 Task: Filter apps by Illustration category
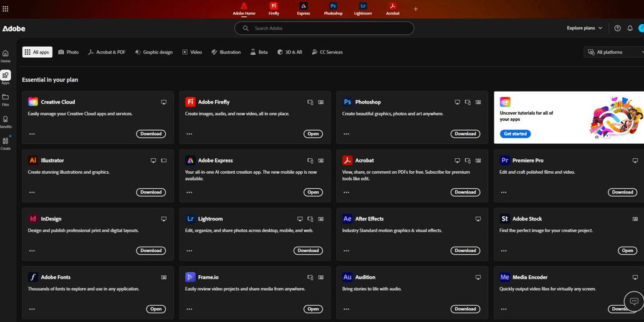click(x=226, y=52)
